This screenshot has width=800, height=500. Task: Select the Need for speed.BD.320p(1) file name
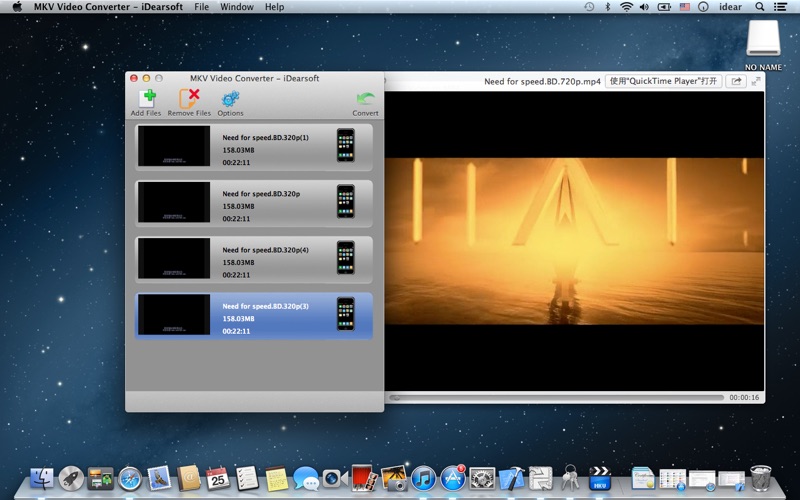click(x=265, y=138)
